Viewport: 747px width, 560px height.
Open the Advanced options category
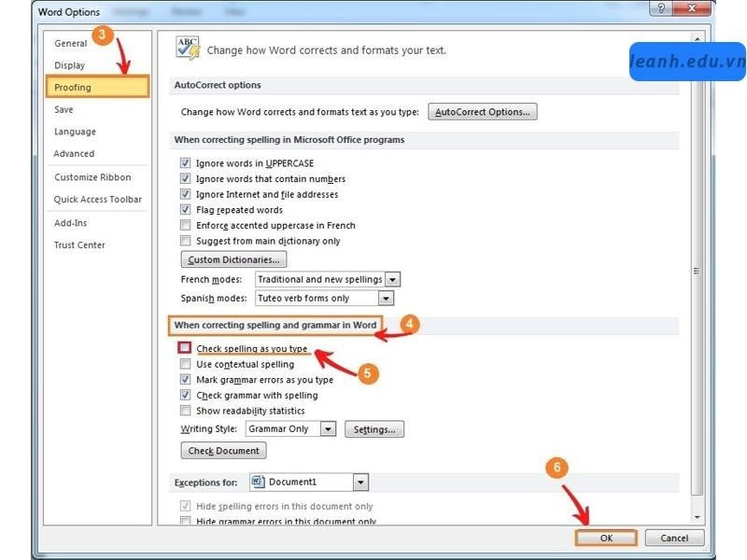[74, 153]
